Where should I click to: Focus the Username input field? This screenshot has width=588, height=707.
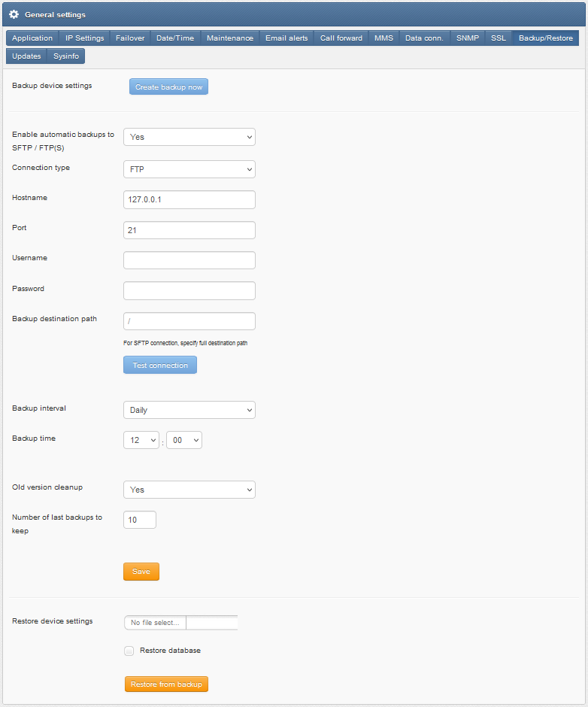point(189,261)
